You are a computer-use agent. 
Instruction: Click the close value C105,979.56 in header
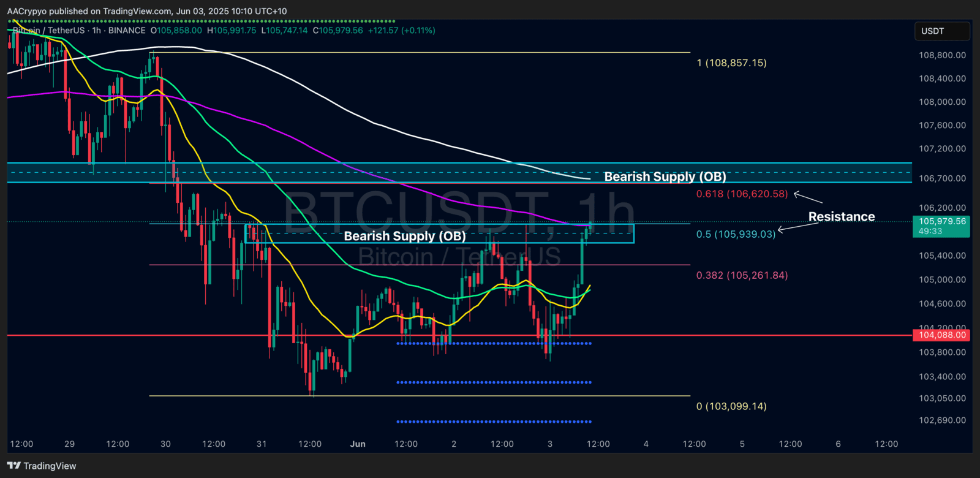(337, 30)
